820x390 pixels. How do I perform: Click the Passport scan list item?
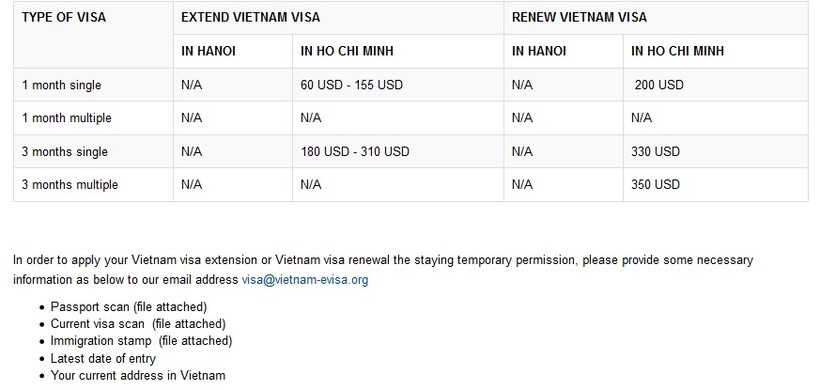[129, 307]
